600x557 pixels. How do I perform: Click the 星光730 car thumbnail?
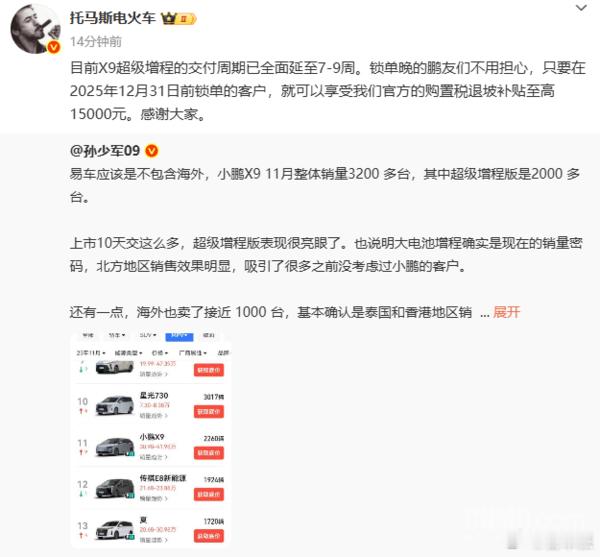coord(114,405)
